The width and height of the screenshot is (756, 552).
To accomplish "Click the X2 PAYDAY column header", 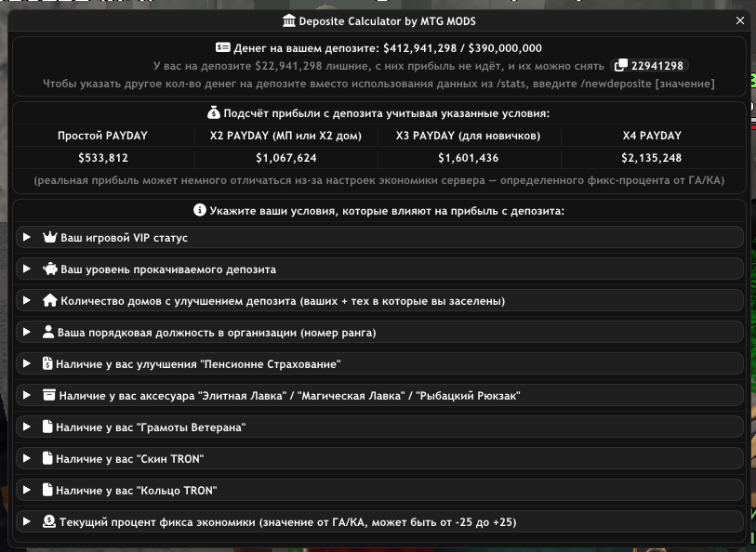I will click(x=285, y=136).
